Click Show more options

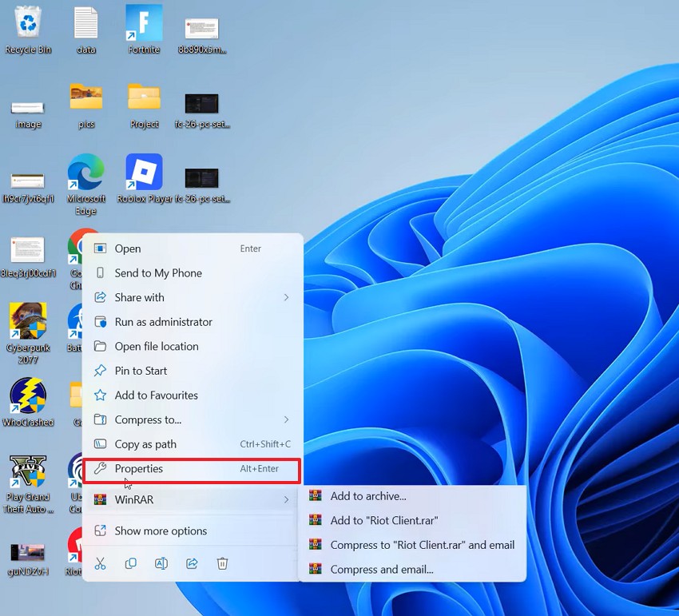coord(160,531)
